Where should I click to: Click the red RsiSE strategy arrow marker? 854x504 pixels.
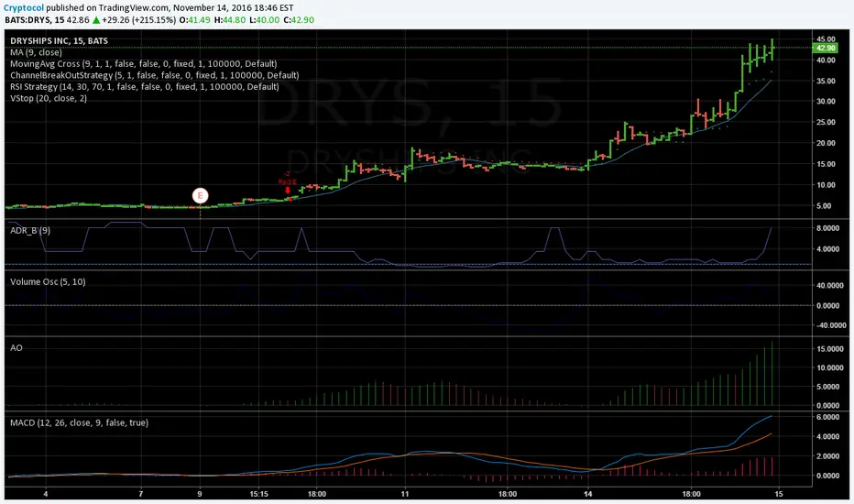(288, 191)
